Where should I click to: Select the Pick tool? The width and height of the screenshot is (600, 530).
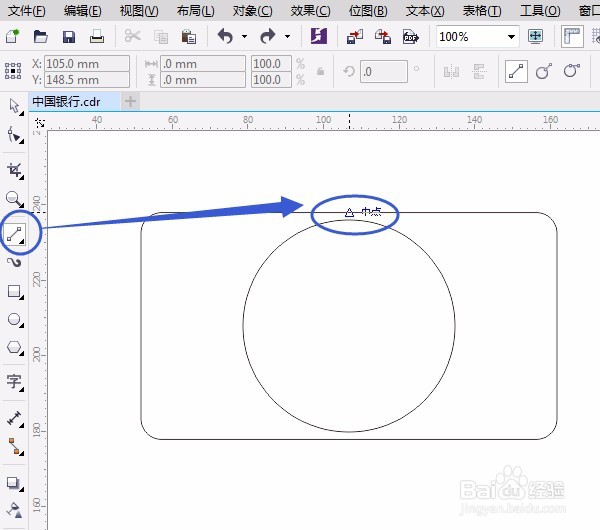(15, 106)
